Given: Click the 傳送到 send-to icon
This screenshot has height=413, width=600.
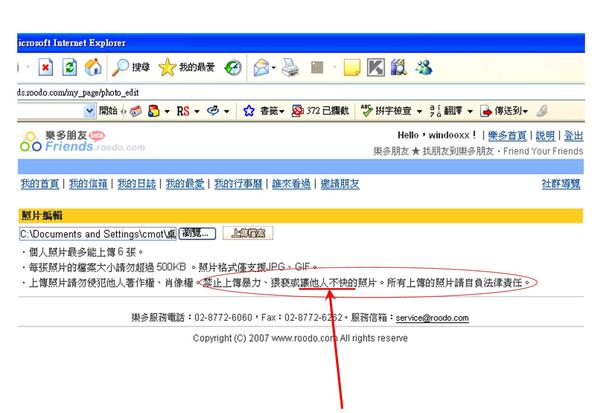Looking at the screenshot, I should [501, 111].
